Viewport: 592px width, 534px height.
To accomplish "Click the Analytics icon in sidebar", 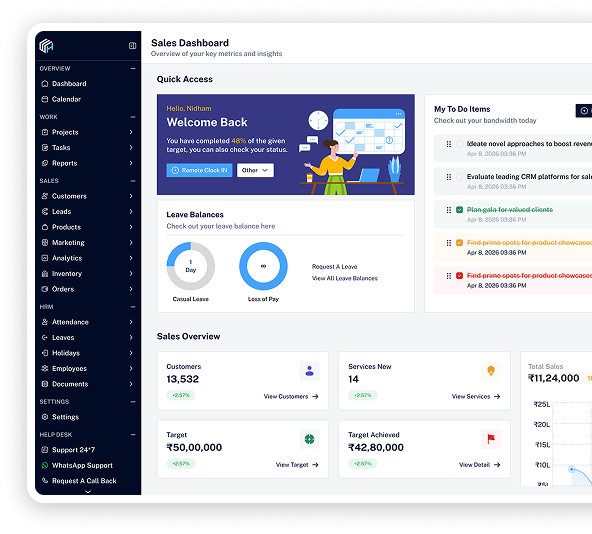I will [x=45, y=258].
